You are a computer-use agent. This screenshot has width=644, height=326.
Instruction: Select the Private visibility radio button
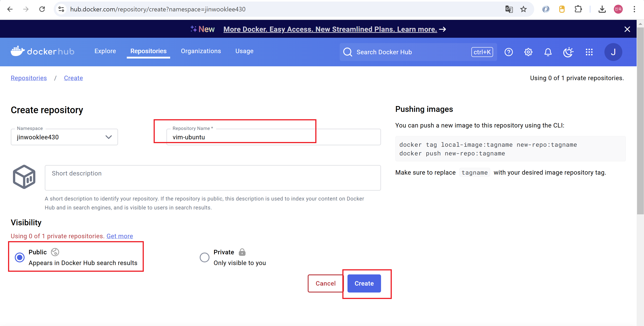[x=204, y=257]
